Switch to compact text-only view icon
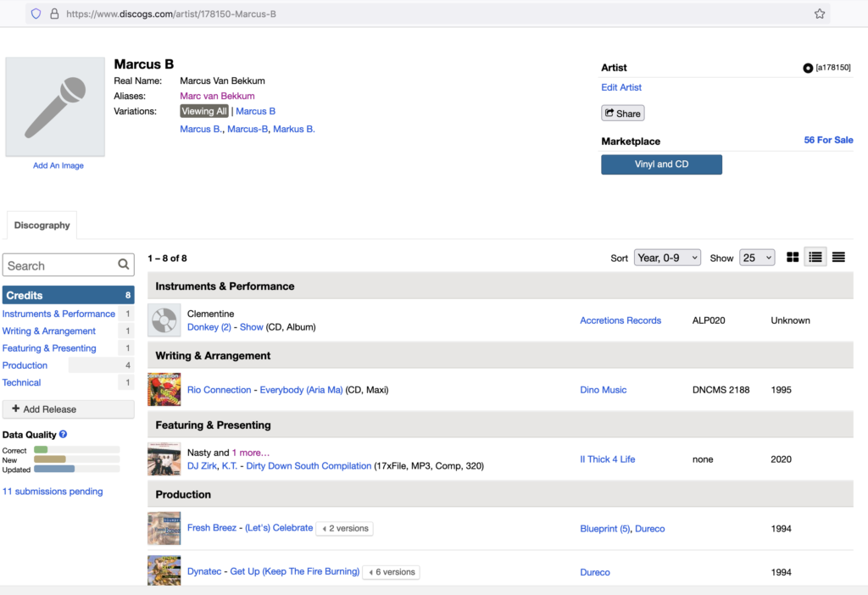This screenshot has width=868, height=595. (838, 258)
